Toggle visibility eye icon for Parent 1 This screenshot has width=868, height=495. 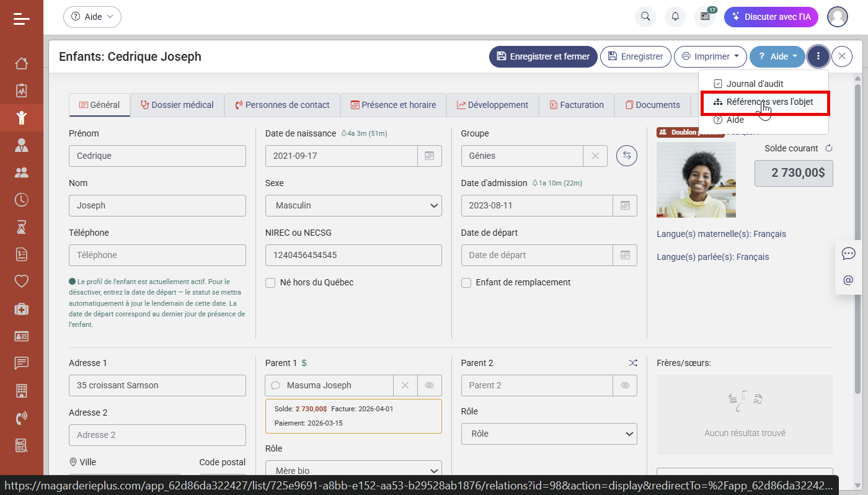tap(429, 385)
